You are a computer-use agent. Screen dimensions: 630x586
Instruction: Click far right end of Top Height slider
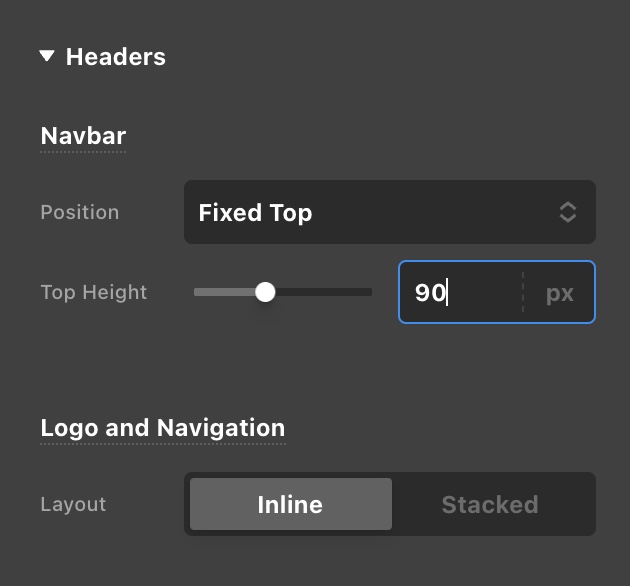pos(369,292)
